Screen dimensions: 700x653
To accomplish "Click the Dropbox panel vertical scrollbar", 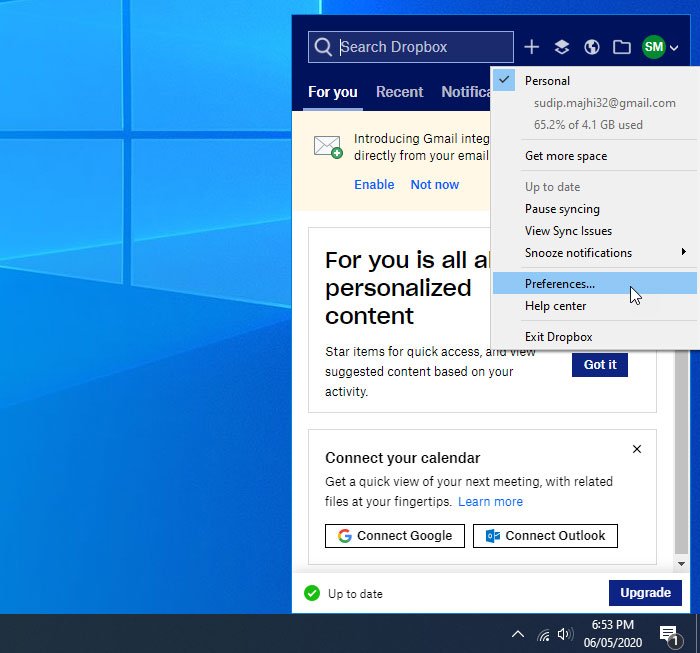I will (x=682, y=450).
